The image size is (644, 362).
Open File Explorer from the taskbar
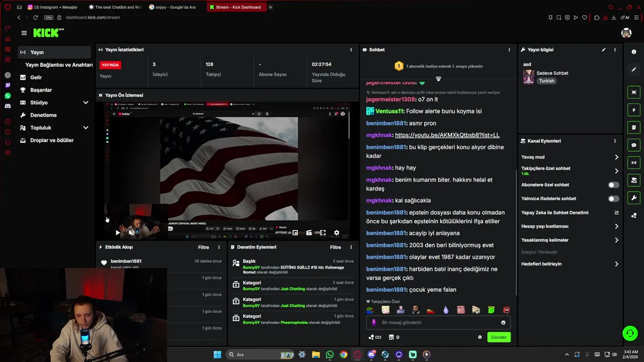coord(316,354)
